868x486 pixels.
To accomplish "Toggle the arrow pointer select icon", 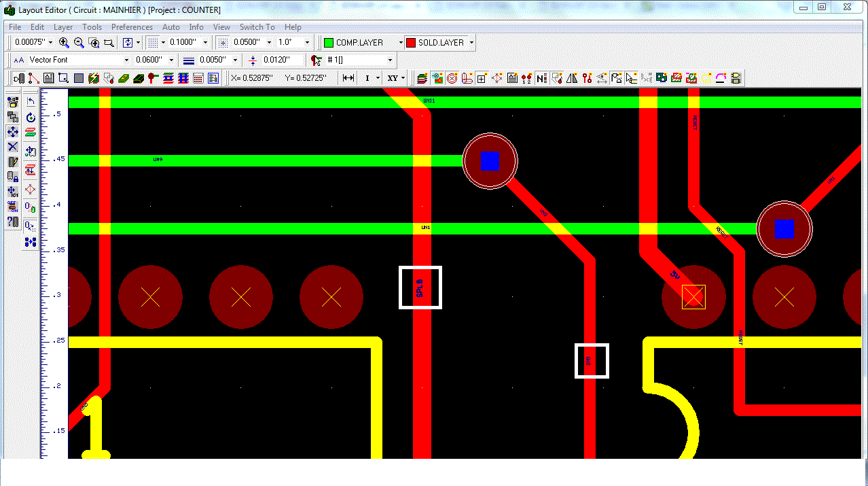I will (632, 78).
